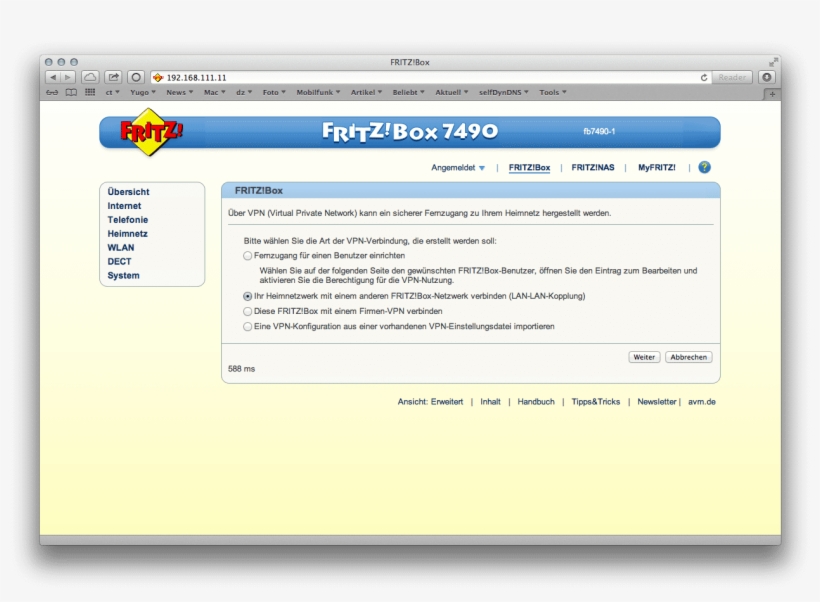Open the bookmarks book icon
The image size is (820, 602).
(71, 92)
